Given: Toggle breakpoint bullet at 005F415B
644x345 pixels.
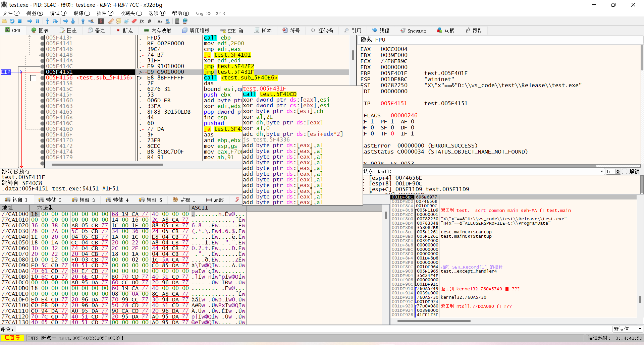Looking at the screenshot, I should coord(42,83).
